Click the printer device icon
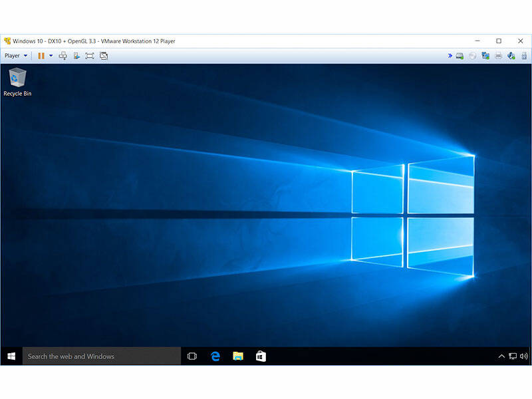 click(x=498, y=56)
